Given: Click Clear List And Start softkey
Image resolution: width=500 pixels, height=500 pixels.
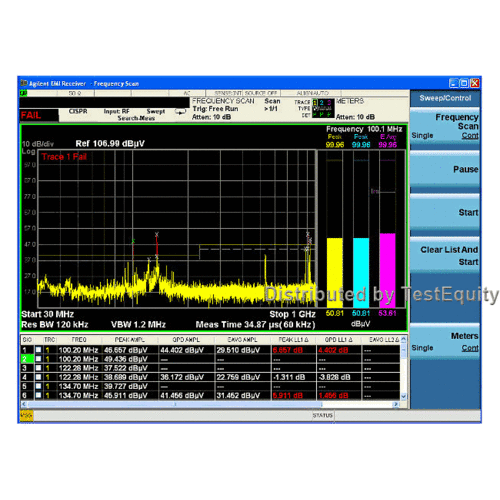Looking at the screenshot, I should point(445,256).
